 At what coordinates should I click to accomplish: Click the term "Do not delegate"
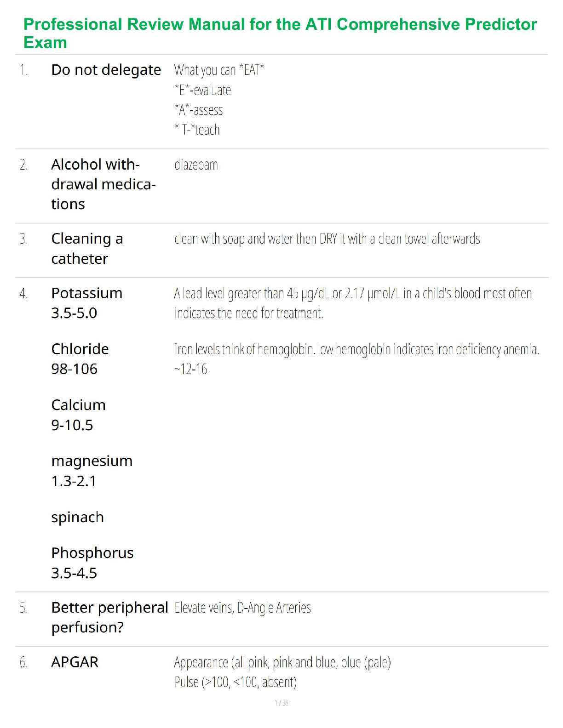(x=106, y=70)
